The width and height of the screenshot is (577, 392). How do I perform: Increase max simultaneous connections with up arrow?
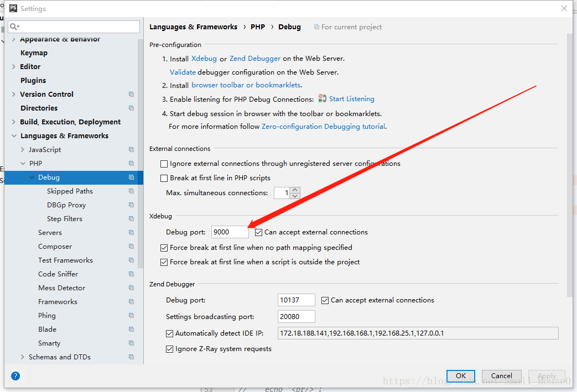[x=295, y=190]
